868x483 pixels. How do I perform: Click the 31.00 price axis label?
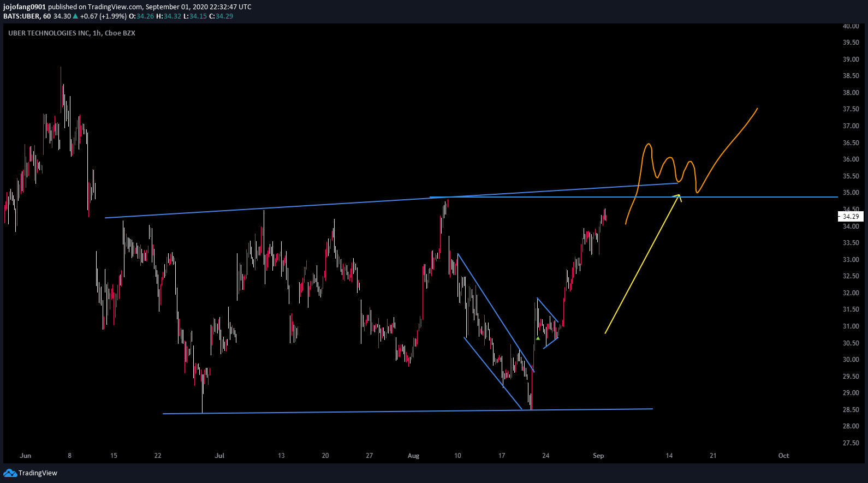(x=851, y=326)
